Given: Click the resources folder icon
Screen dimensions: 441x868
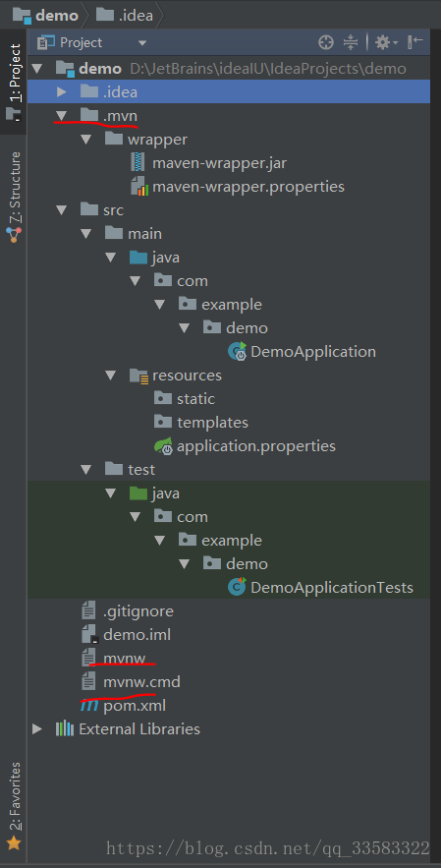Looking at the screenshot, I should (138, 376).
